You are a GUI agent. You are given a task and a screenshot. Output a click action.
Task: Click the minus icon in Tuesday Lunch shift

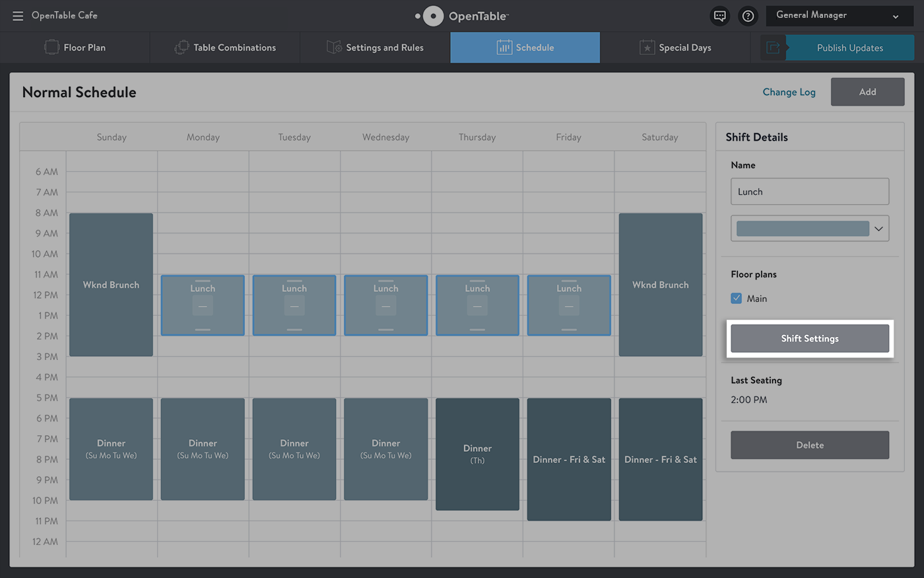(294, 306)
